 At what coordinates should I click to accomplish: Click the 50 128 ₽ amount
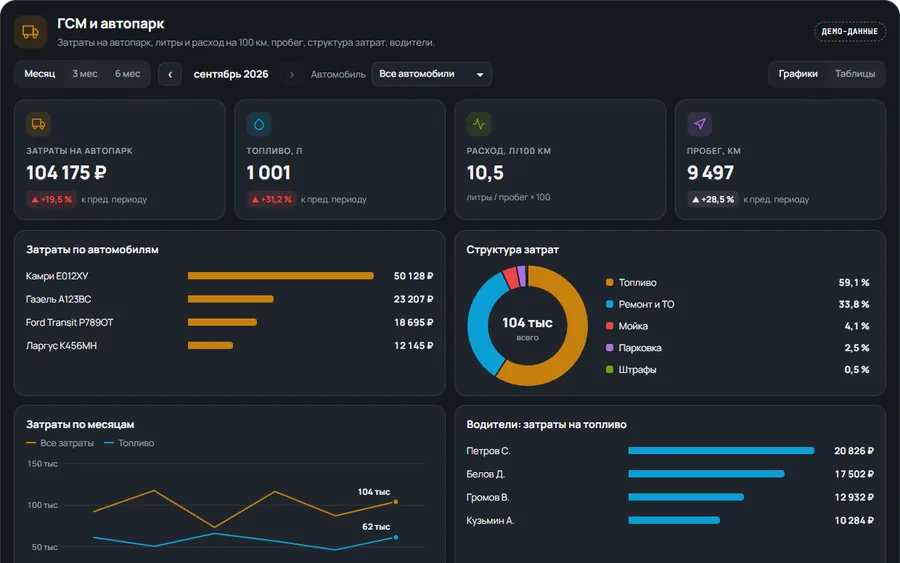pos(413,276)
